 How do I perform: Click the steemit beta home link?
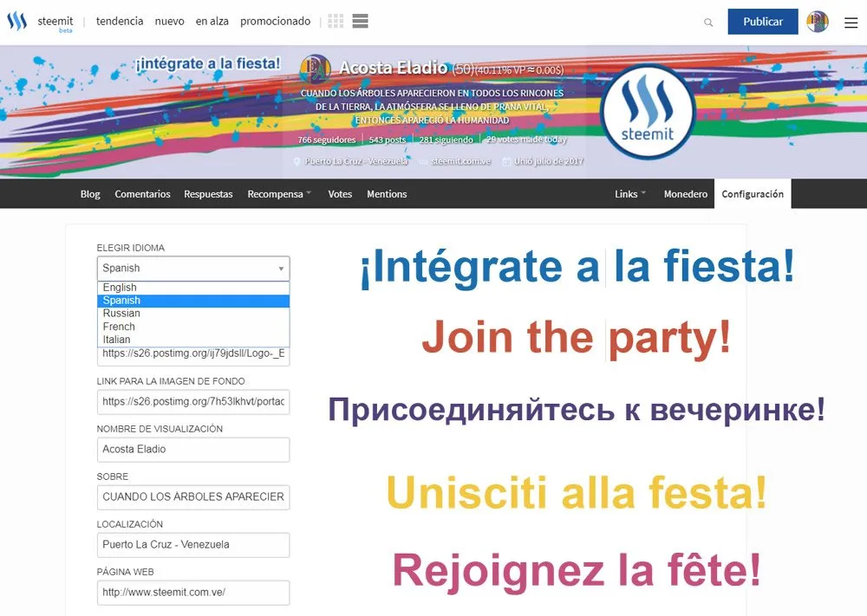click(55, 23)
